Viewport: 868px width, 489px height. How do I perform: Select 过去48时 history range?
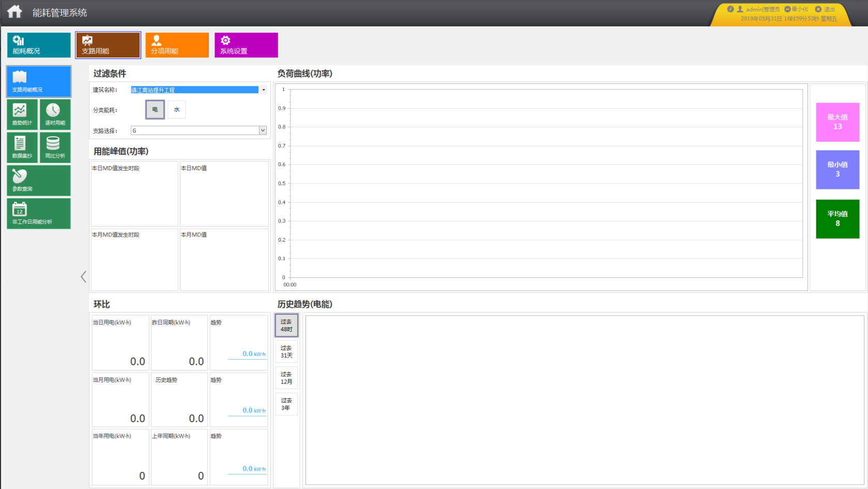286,325
